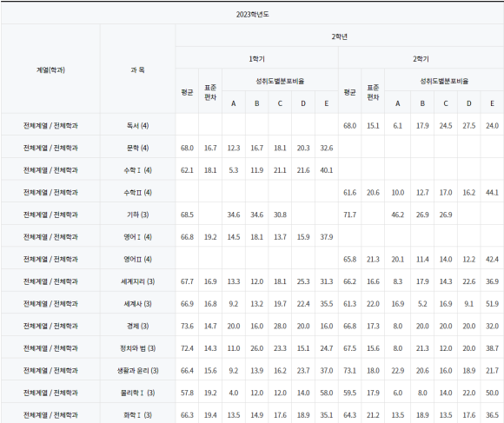Click the 2학기 column group header
Screen dimensions: 504x423
[x=421, y=58]
